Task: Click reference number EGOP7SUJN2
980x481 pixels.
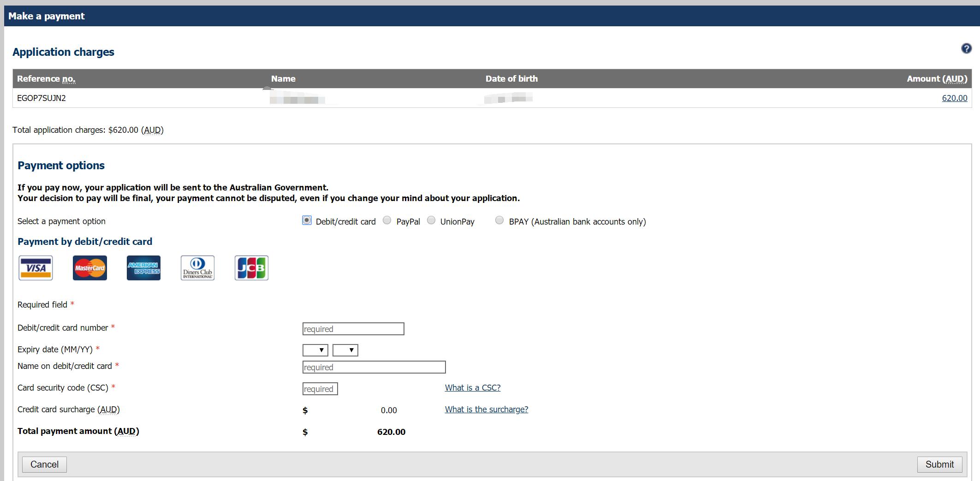Action: (x=42, y=98)
